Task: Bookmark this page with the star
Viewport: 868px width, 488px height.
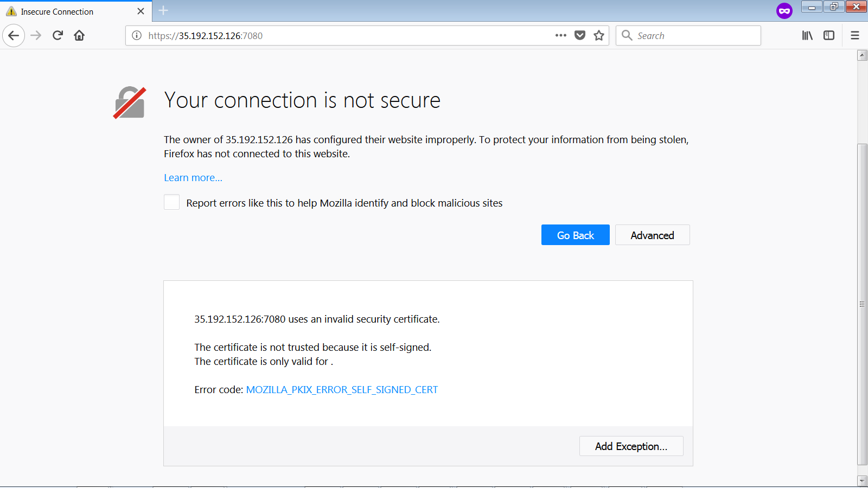Action: click(x=599, y=36)
